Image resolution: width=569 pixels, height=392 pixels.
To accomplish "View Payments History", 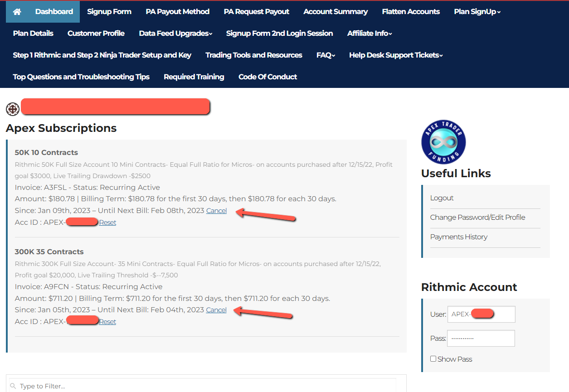I will pyautogui.click(x=459, y=237).
